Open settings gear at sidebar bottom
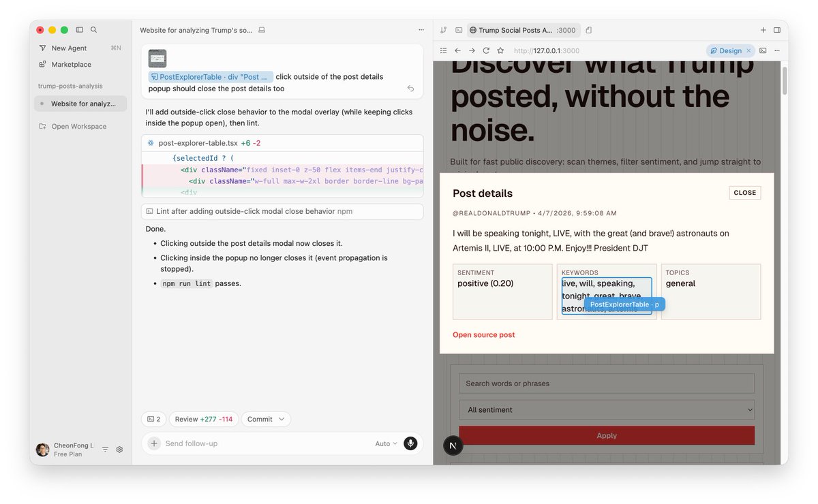This screenshot has height=504, width=818. tap(119, 450)
